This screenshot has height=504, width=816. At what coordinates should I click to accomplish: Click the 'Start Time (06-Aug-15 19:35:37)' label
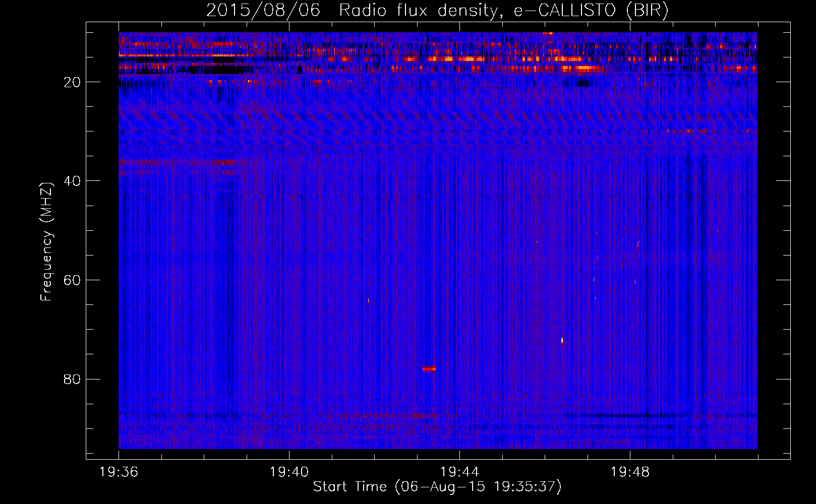[x=437, y=487]
